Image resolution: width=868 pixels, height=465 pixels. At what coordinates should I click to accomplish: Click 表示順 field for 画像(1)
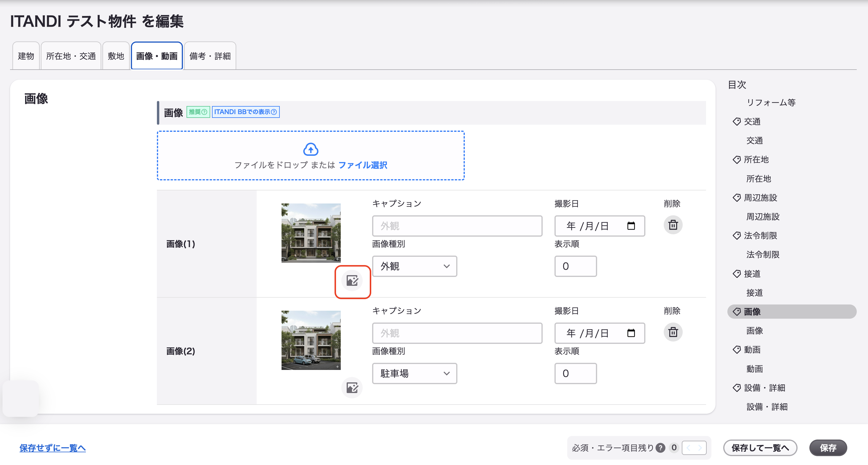(576, 266)
